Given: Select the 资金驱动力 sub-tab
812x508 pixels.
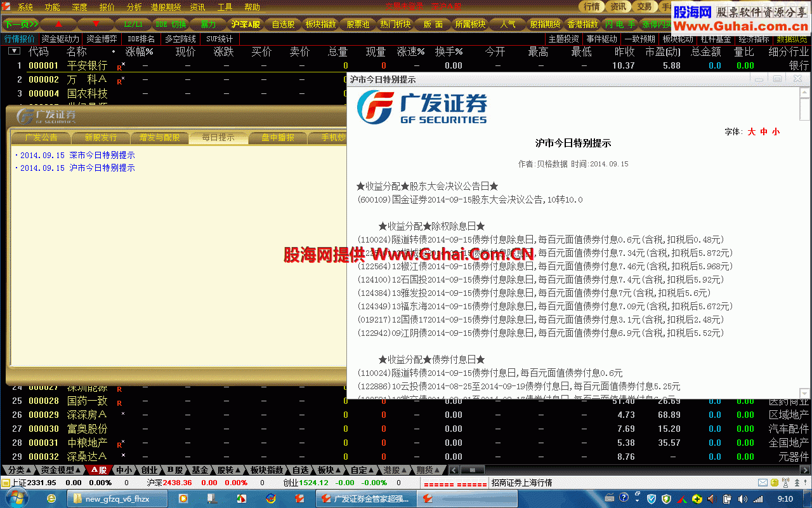Looking at the screenshot, I should coord(61,39).
